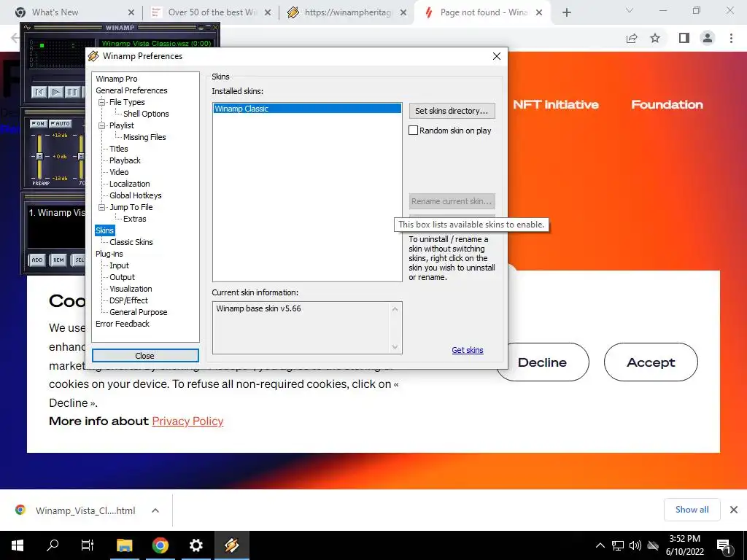Open Output plug-ins page
747x560 pixels.
tap(122, 277)
